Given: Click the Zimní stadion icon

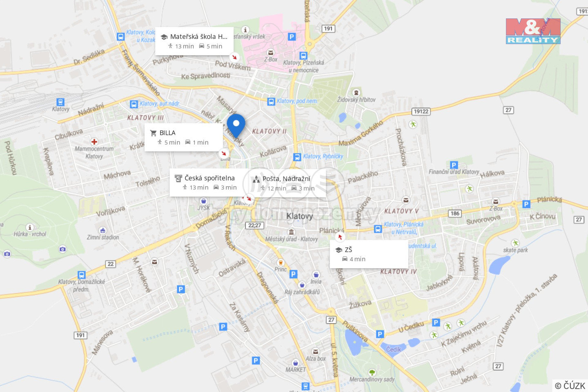Looking at the screenshot, I should point(103,230).
